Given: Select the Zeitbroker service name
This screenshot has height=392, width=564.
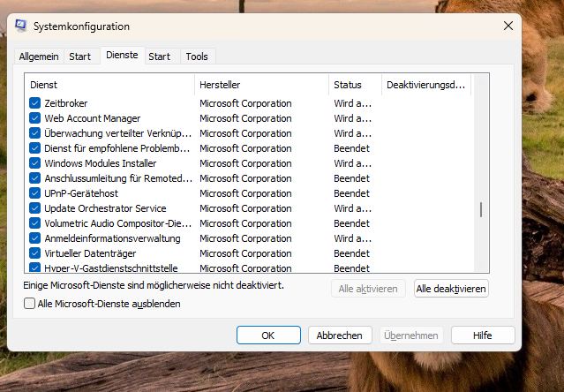Looking at the screenshot, I should (66, 103).
